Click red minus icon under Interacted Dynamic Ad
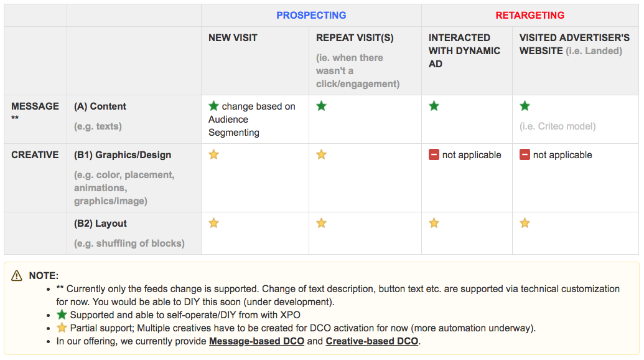The image size is (644, 360). point(434,154)
